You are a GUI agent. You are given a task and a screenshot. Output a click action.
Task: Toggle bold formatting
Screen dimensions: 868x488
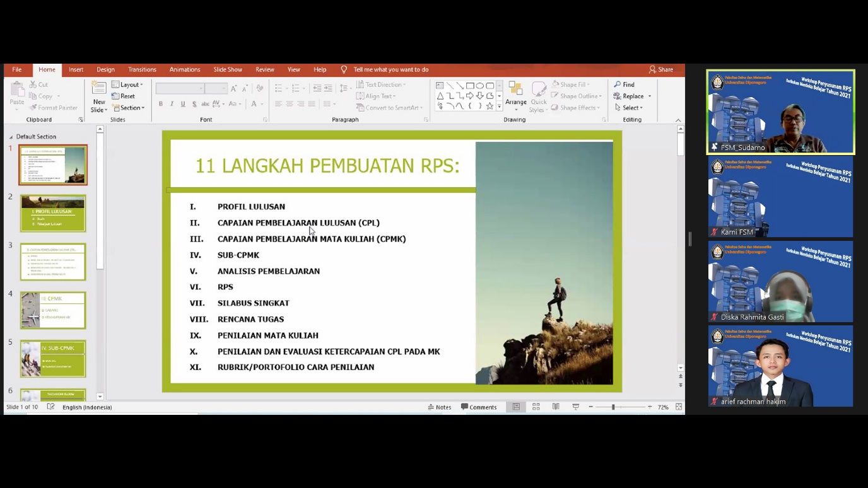pos(160,103)
